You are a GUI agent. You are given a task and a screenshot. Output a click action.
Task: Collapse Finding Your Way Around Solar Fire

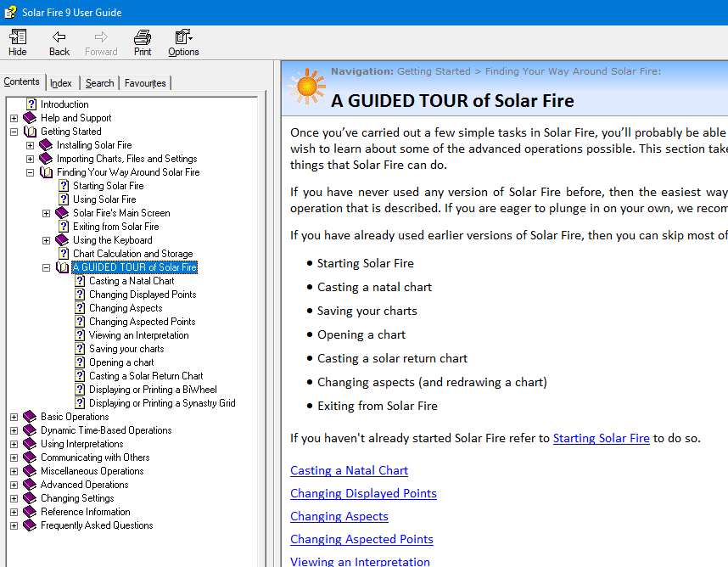(31, 173)
